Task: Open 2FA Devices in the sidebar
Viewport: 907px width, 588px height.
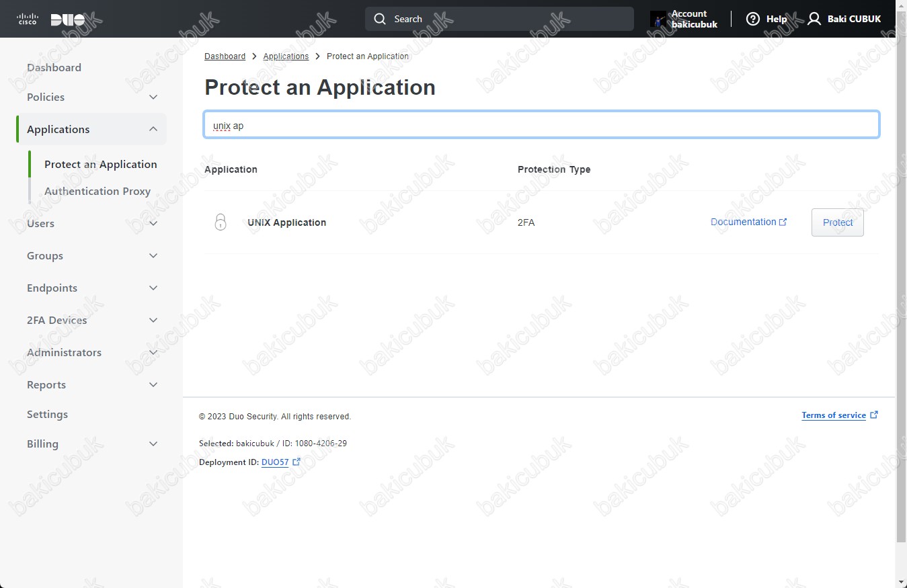Action: pos(57,320)
